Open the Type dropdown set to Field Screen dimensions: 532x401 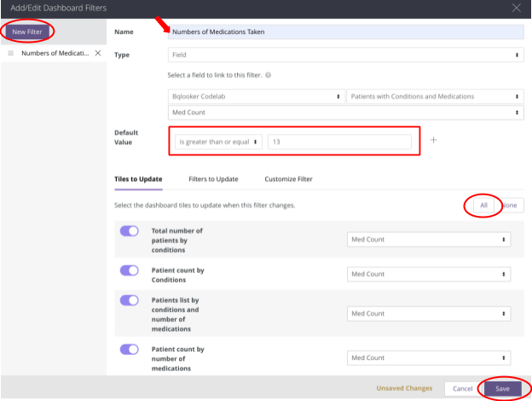(x=345, y=55)
